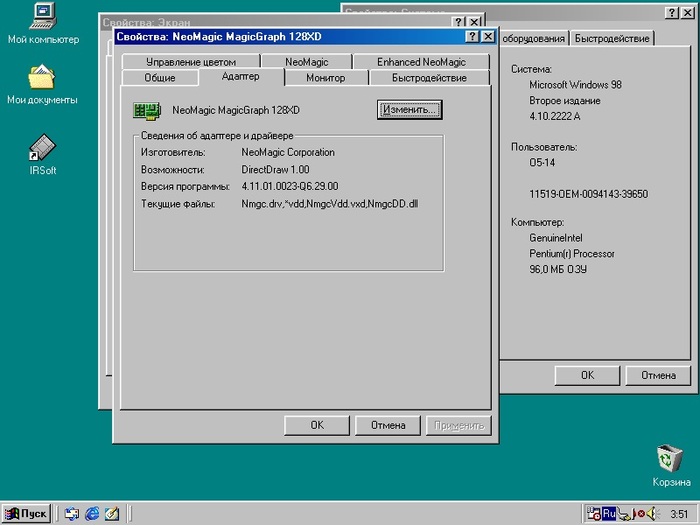This screenshot has width=700, height=525.
Task: Switch to the Общие tab
Action: click(160, 77)
